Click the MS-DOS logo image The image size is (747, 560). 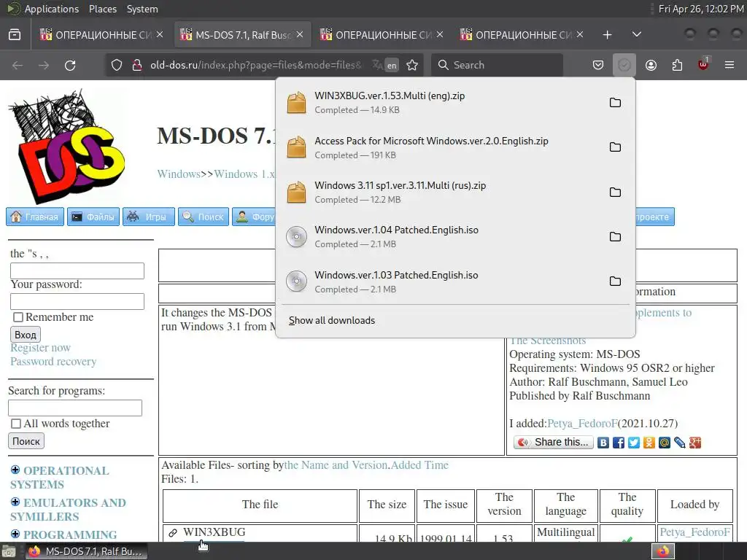(66, 146)
